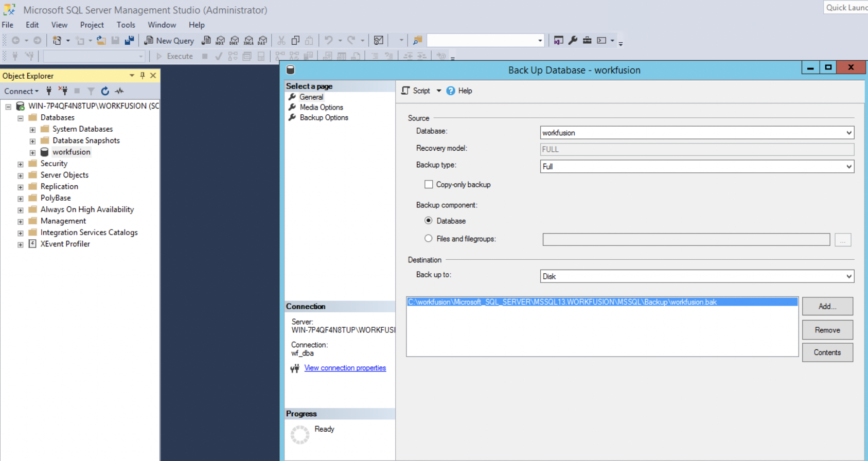The width and height of the screenshot is (868, 461).
Task: Collapse the Databases tree node
Action: tap(21, 118)
